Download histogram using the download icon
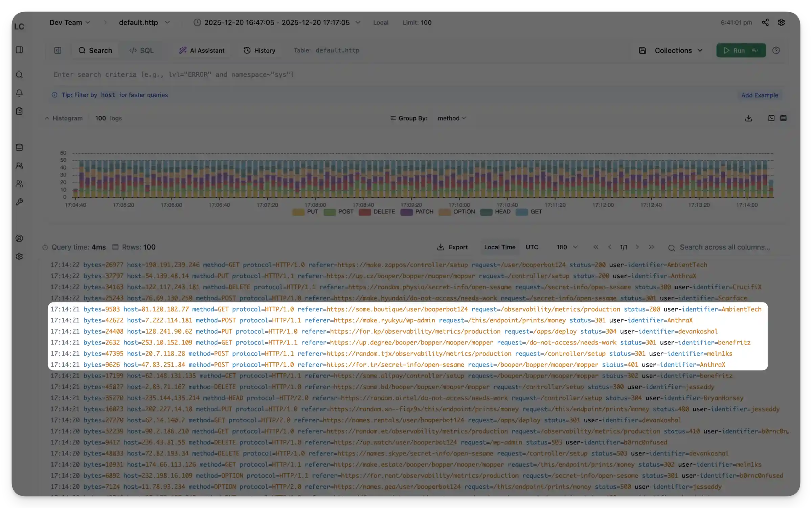 coord(748,118)
